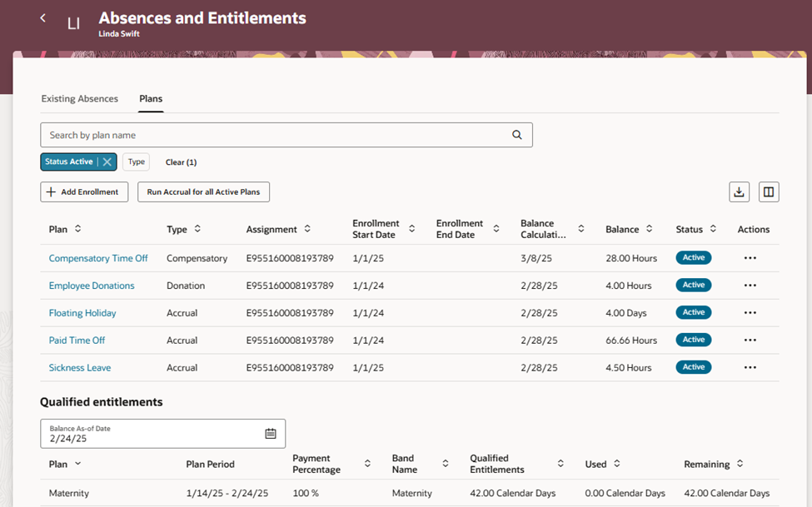
Task: Sort by Enrollment Start Date
Action: pos(411,228)
